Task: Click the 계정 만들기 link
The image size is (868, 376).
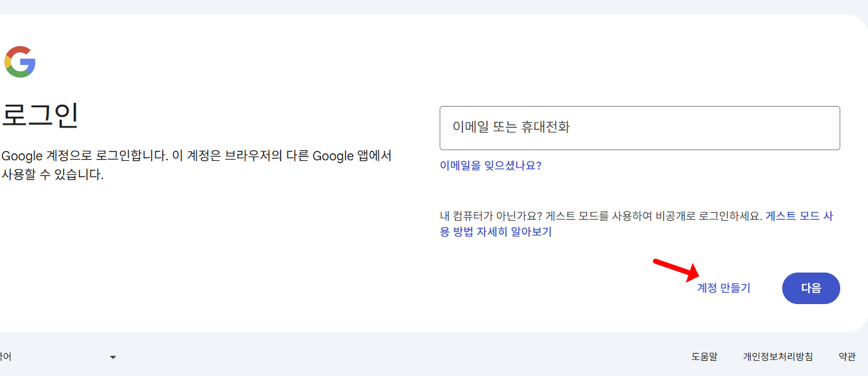Action: tap(724, 288)
